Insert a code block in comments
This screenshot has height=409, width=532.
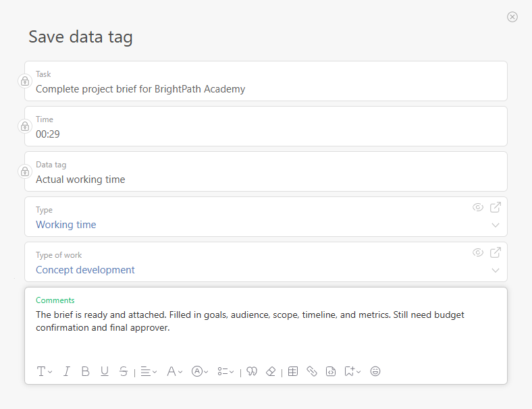click(331, 371)
